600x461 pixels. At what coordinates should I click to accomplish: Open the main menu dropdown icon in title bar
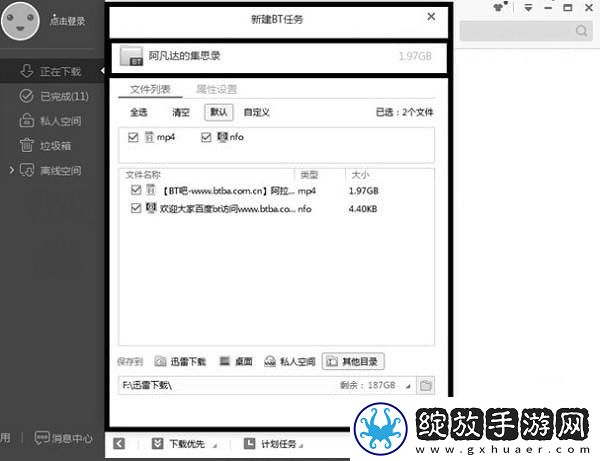click(528, 8)
